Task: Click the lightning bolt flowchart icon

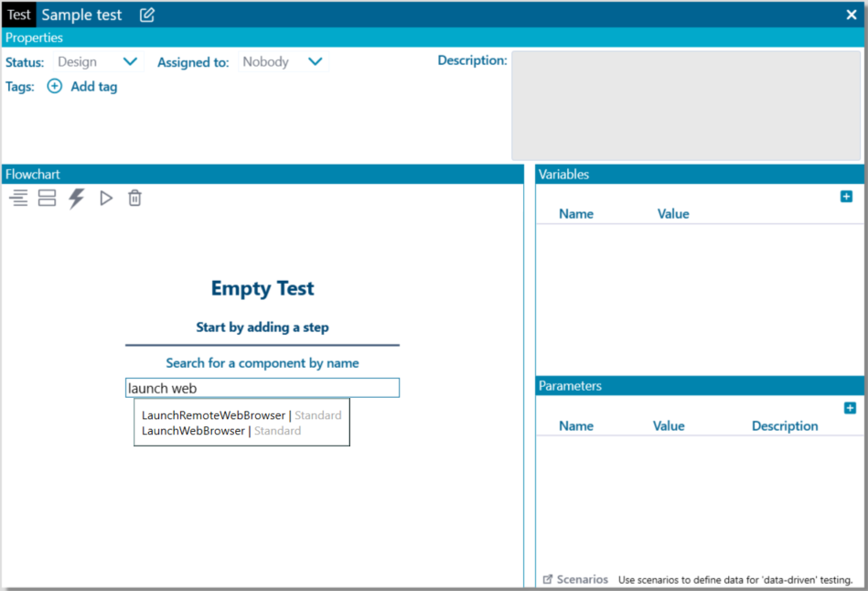Action: [77, 199]
